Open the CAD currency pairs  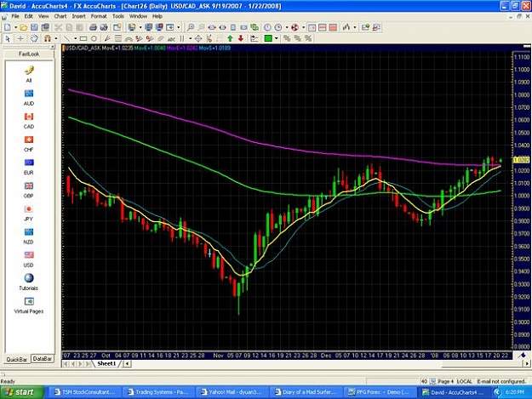29,121
